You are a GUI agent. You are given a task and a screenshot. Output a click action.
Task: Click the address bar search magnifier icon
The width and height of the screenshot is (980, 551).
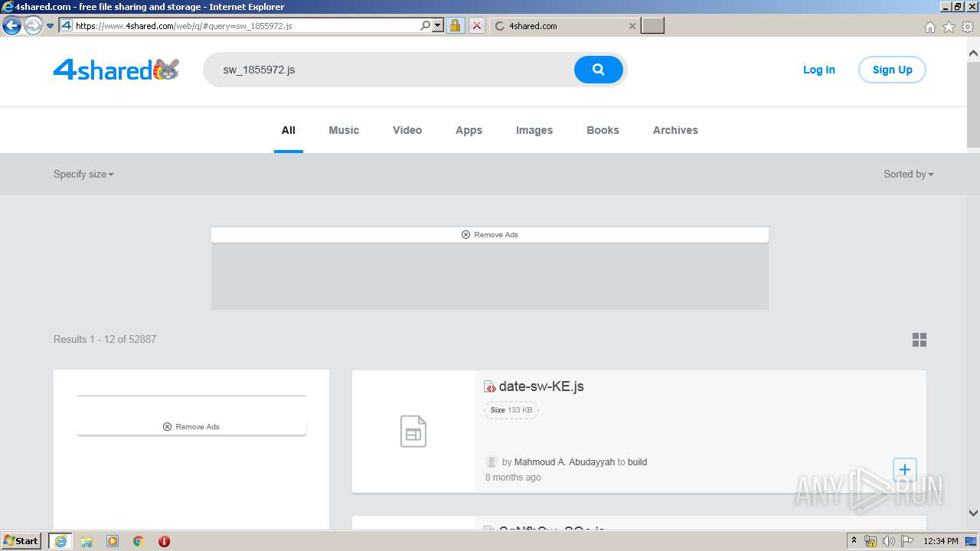tap(426, 25)
